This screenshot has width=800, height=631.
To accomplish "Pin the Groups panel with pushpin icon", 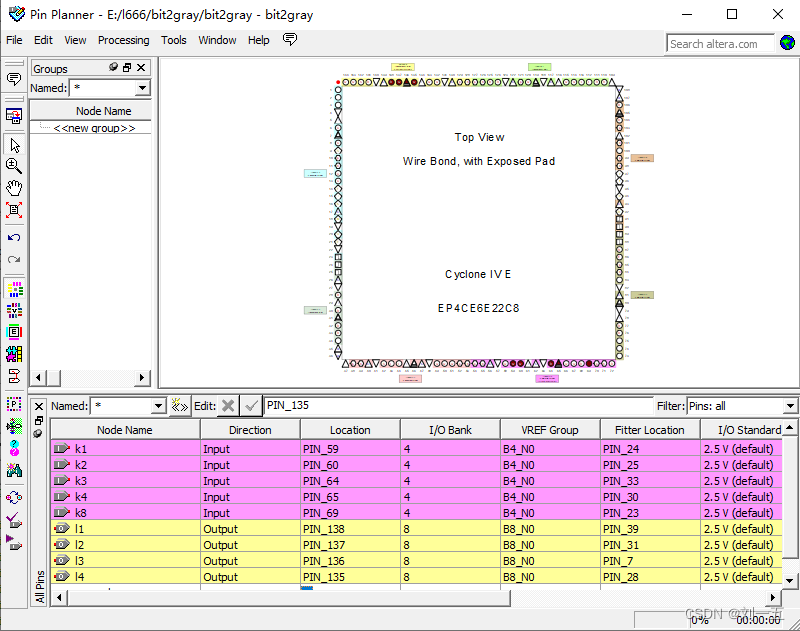I will 113,67.
